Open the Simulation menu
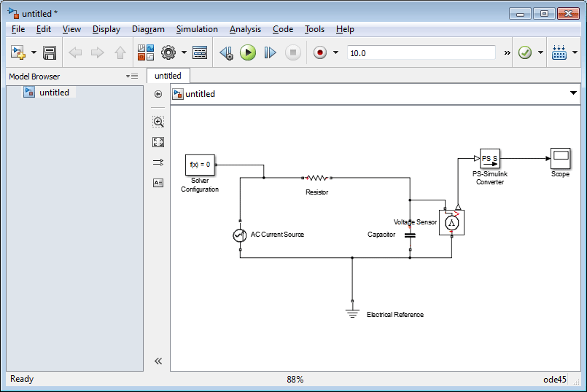Screen dimensions: 587x392 coord(197,29)
